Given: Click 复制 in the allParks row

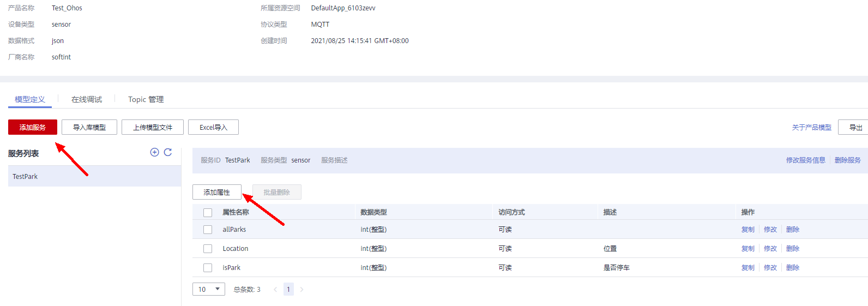Looking at the screenshot, I should (748, 230).
